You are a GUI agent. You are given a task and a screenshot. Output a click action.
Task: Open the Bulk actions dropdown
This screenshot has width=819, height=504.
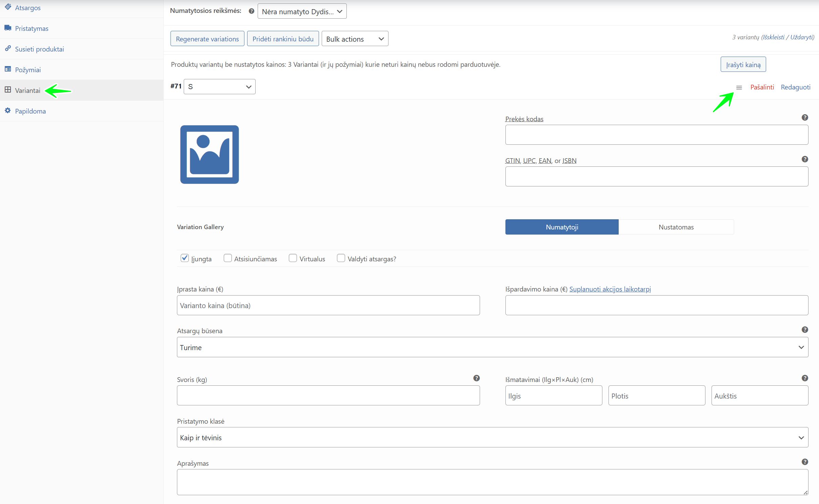point(355,39)
